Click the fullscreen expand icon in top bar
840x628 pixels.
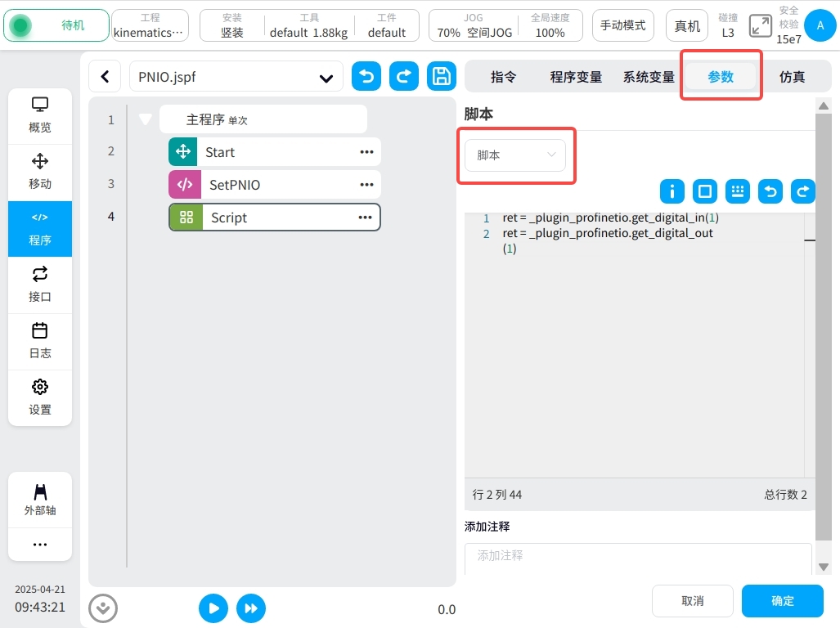tap(761, 25)
